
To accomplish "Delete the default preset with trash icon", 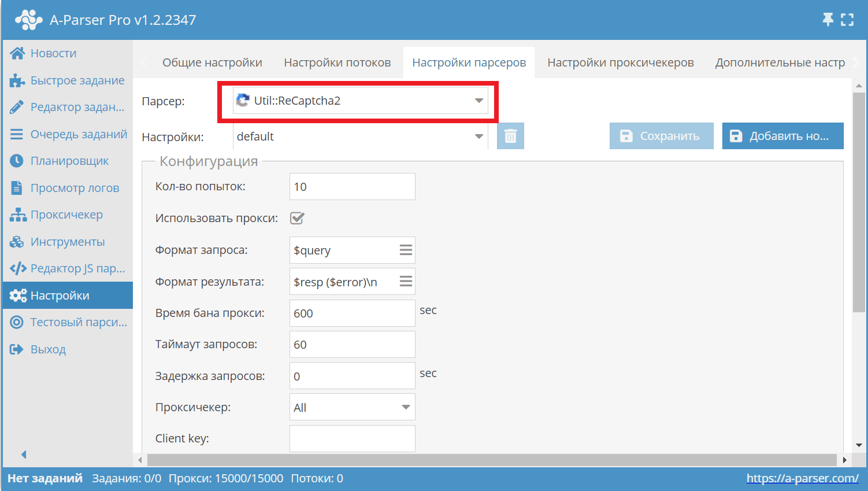I will (x=510, y=136).
